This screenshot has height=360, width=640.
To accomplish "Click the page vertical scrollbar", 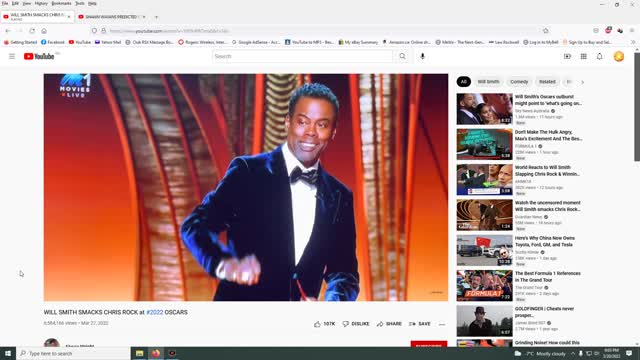I will pos(637,107).
